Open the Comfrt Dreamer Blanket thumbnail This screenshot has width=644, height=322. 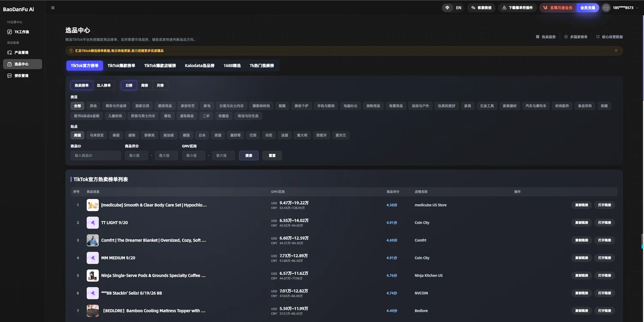(x=93, y=240)
